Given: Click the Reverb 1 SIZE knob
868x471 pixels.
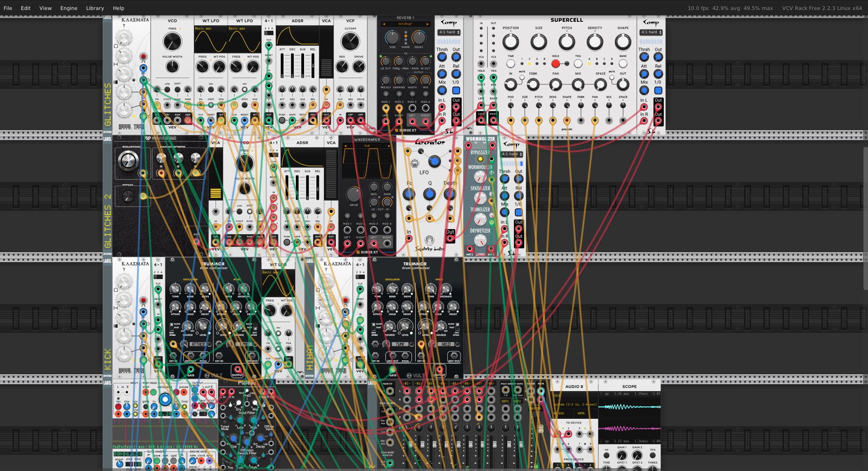Looking at the screenshot, I should click(x=392, y=37).
